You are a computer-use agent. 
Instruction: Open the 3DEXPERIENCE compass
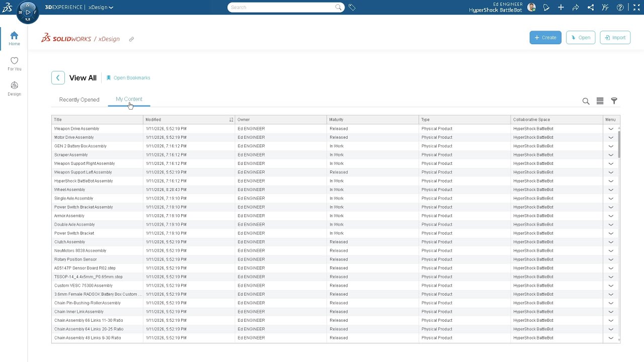point(28,12)
